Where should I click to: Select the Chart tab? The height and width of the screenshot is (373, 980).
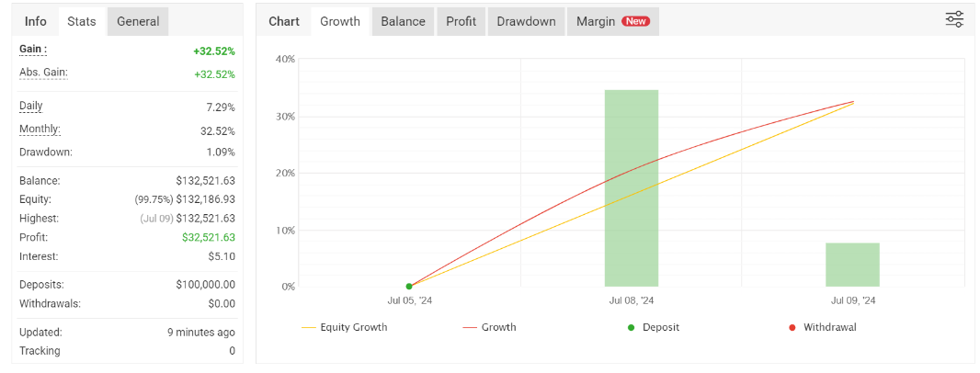click(x=284, y=21)
